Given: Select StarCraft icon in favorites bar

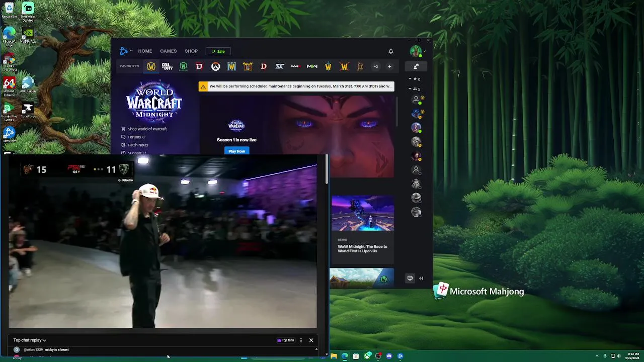Looking at the screenshot, I should coord(280,66).
